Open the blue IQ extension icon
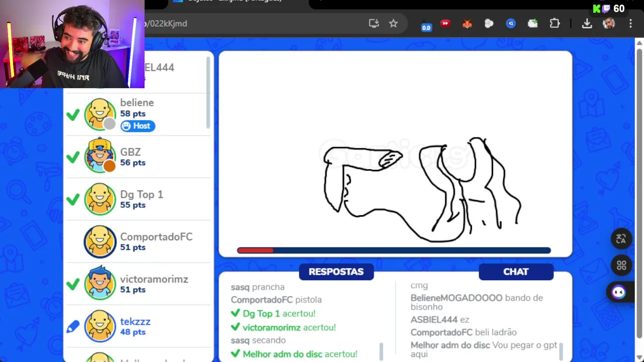Image resolution: width=644 pixels, height=362 pixels. click(x=511, y=24)
